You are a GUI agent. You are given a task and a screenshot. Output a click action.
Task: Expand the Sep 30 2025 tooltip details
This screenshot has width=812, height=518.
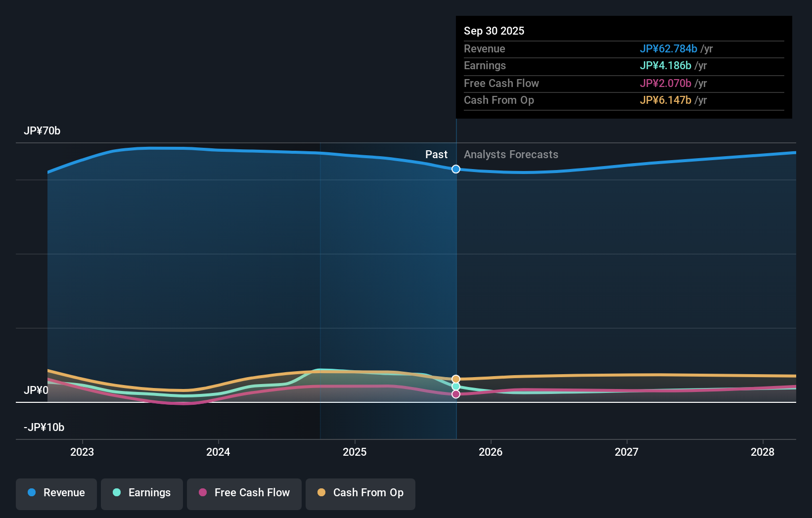[x=494, y=31]
